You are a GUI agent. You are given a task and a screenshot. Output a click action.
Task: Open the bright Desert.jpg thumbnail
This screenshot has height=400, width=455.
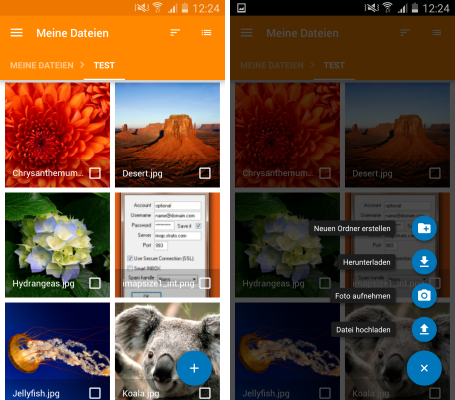coord(167,135)
